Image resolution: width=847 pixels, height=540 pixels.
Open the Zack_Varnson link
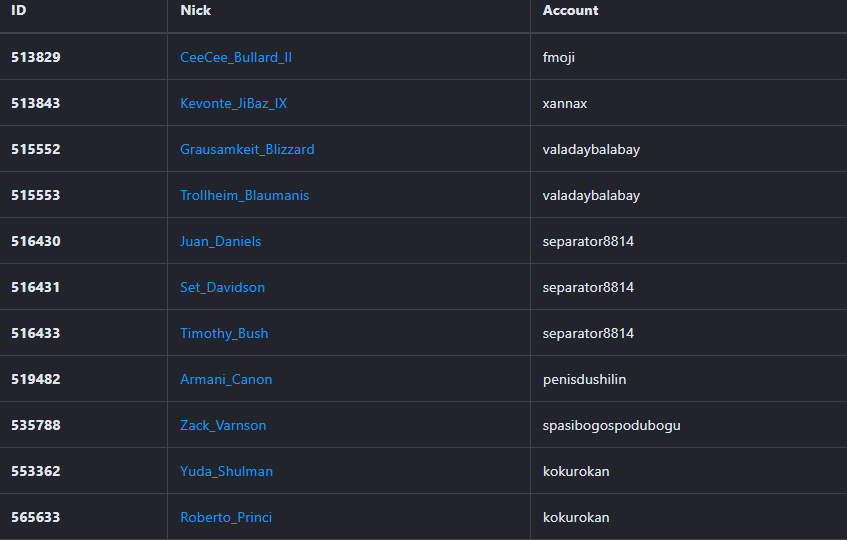tap(223, 426)
